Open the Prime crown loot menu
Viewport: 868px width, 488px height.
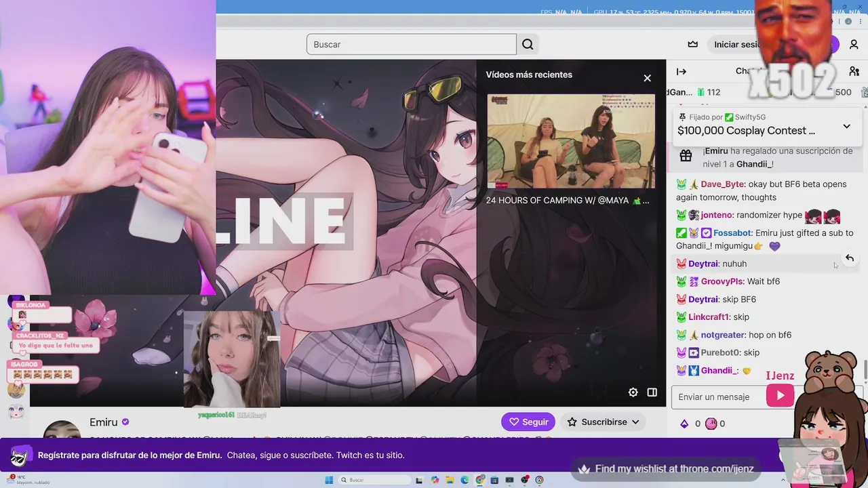pos(692,44)
